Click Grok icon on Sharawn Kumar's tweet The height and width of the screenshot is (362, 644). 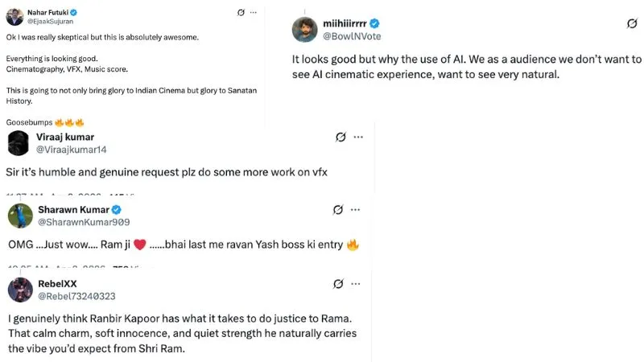coord(339,210)
